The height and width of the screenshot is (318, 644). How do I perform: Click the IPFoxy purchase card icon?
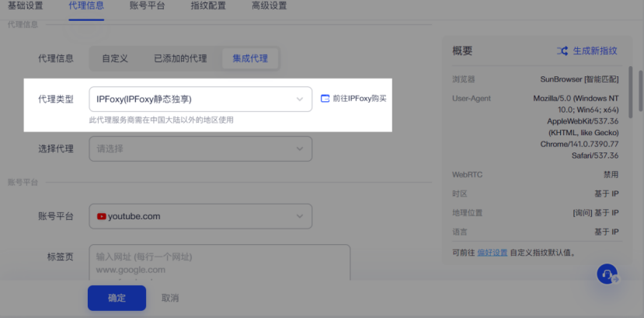(x=325, y=99)
